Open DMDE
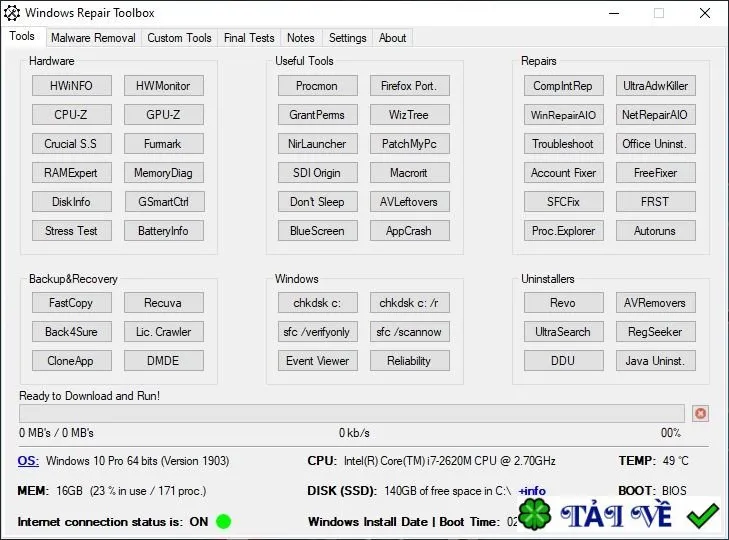The width and height of the screenshot is (729, 540). (x=164, y=360)
